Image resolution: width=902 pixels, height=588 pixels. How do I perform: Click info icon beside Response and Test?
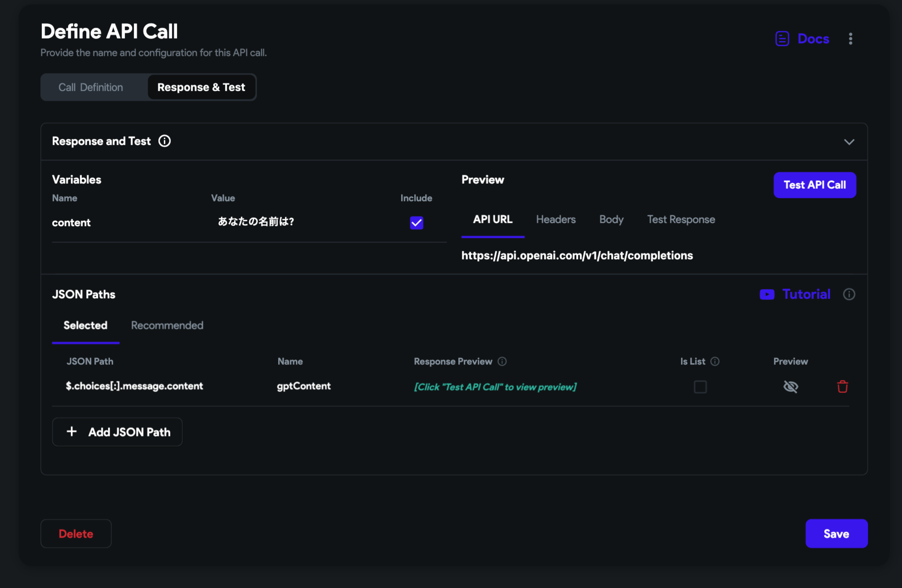click(x=164, y=141)
